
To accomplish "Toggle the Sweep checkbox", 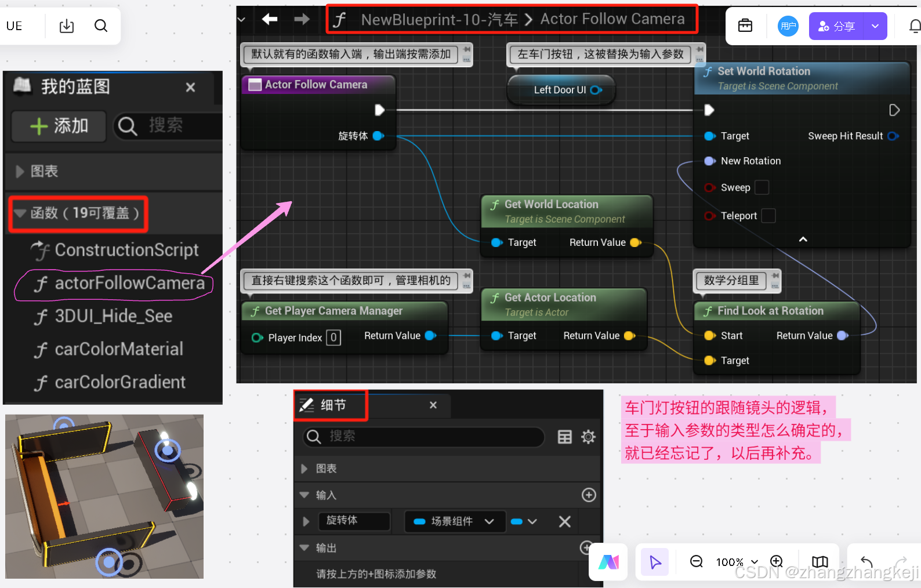I will click(x=762, y=187).
